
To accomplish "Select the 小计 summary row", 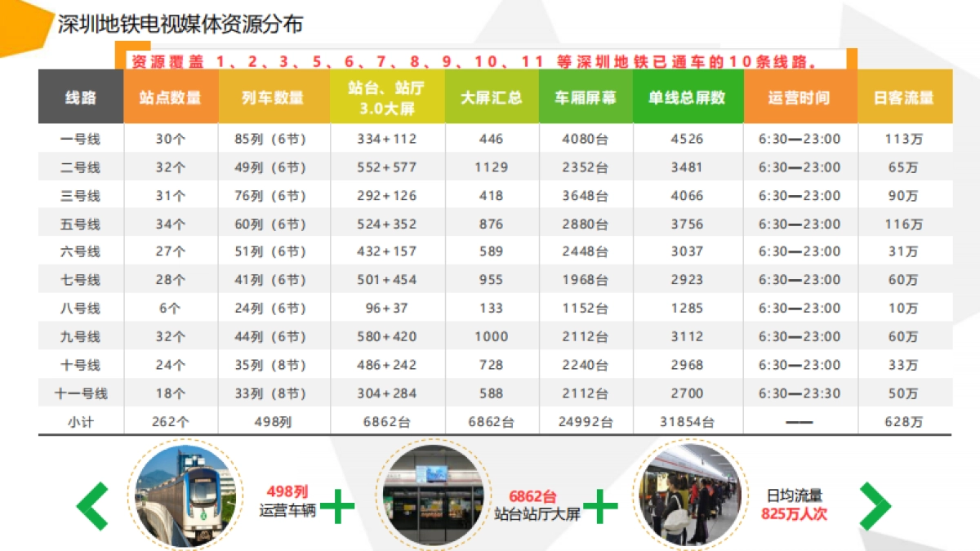I will (x=78, y=421).
